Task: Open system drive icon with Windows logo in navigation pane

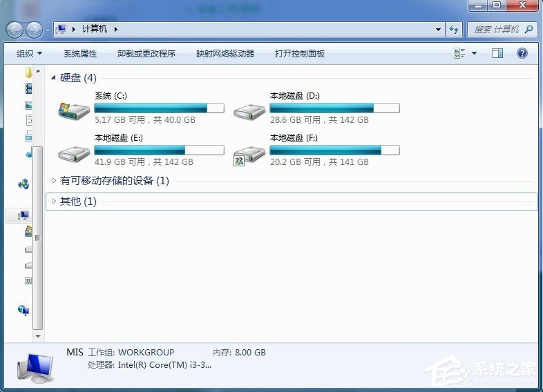Action: point(28,231)
